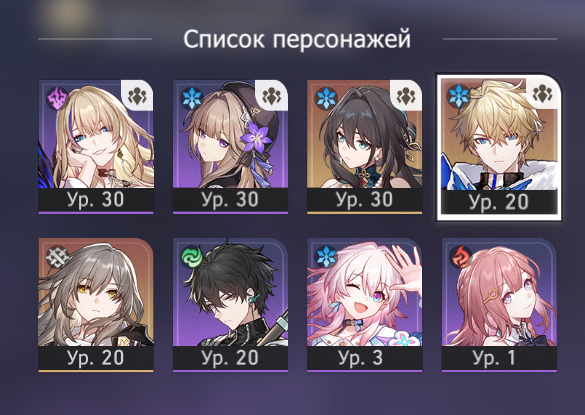Open the character wearing the purple flower hat
Image resolution: width=585 pixels, height=415 pixels.
230,147
